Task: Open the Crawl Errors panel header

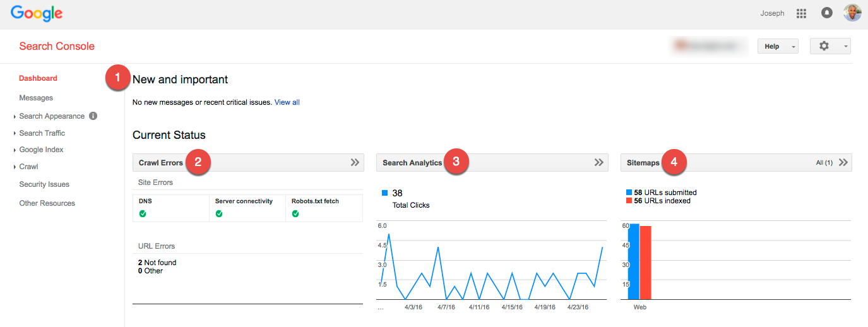Action: (248, 163)
